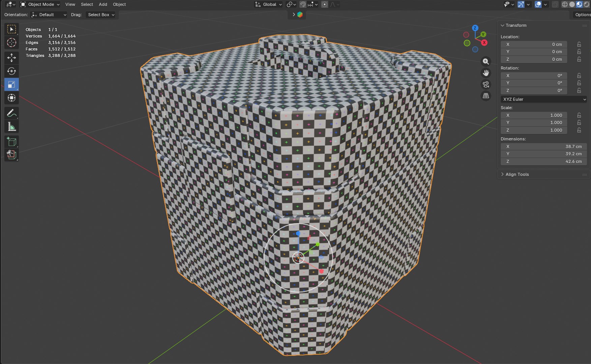Open the XYZ Euler rotation mode dropdown
This screenshot has height=364, width=591.
pyautogui.click(x=544, y=99)
